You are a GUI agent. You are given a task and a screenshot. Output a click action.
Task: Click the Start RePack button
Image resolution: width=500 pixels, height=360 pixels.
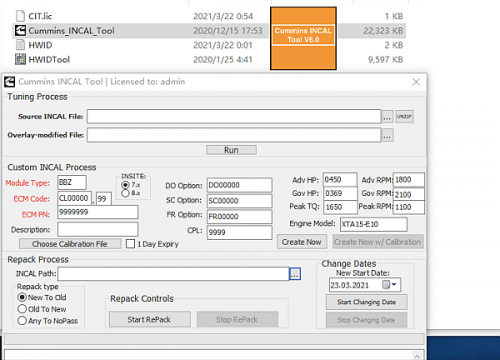point(150,319)
